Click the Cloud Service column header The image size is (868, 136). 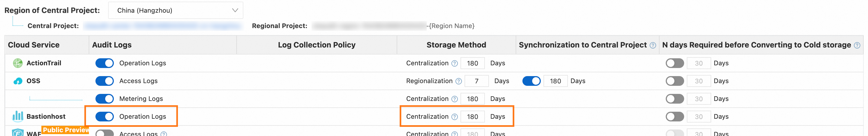coord(34,45)
